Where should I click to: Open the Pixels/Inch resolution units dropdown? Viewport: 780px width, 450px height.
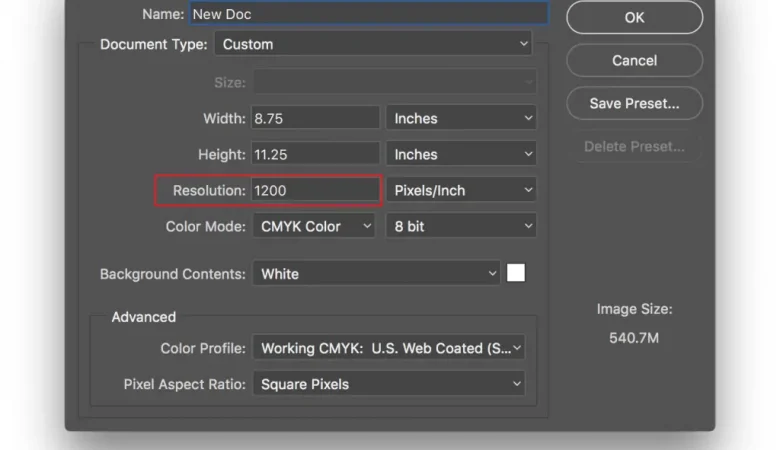[x=461, y=190]
